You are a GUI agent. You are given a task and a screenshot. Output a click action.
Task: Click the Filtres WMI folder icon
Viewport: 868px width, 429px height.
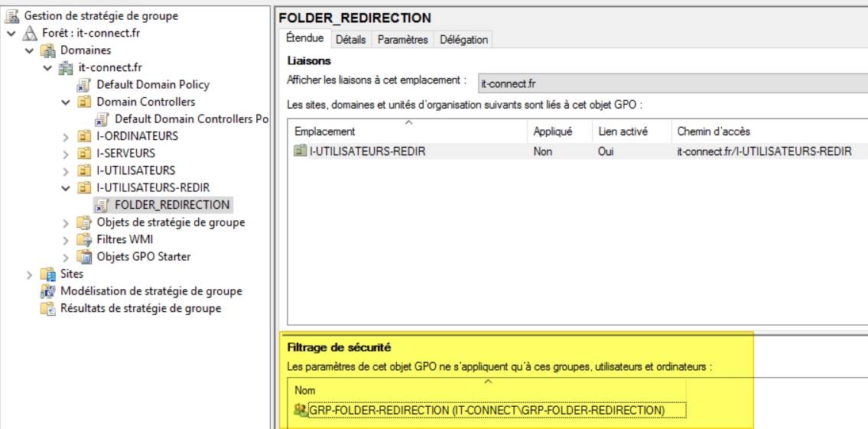pos(84,239)
